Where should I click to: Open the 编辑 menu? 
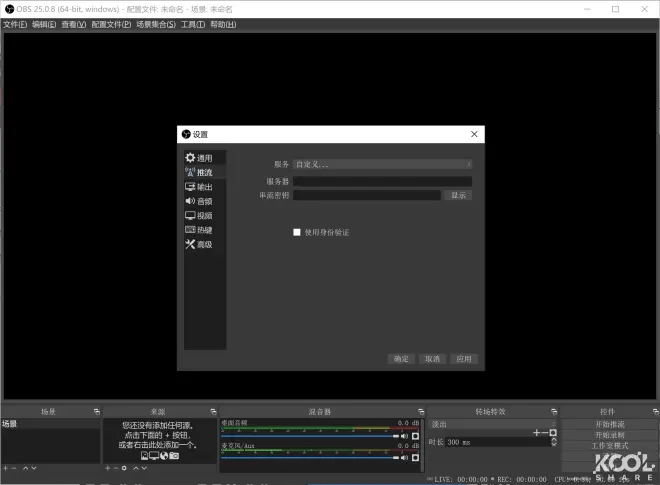(44, 24)
